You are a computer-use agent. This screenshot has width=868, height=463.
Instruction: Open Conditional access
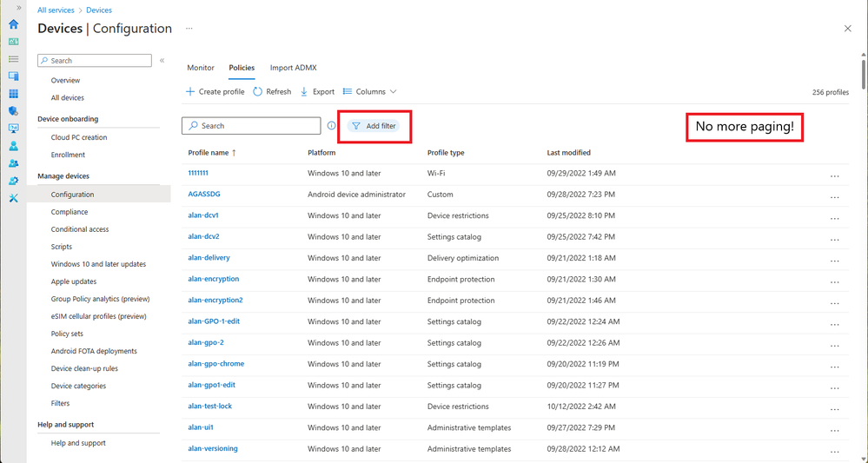click(x=80, y=229)
